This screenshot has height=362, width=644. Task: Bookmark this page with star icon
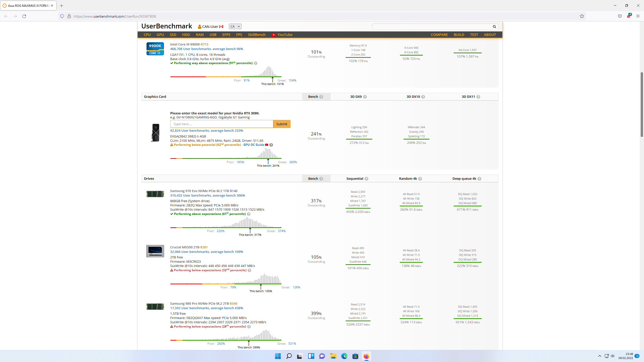coord(582,16)
